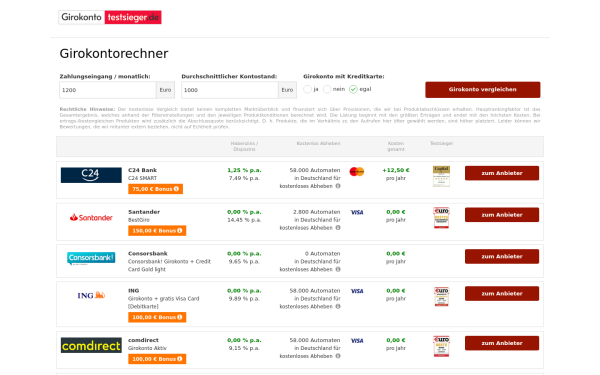Click the 'Testsiegel' column header
This screenshot has height=375, width=600.
click(x=441, y=143)
